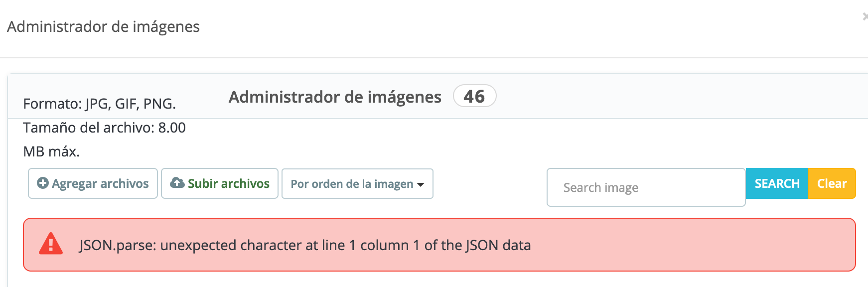
Task: Click the image count badge showing 46
Action: pyautogui.click(x=474, y=96)
